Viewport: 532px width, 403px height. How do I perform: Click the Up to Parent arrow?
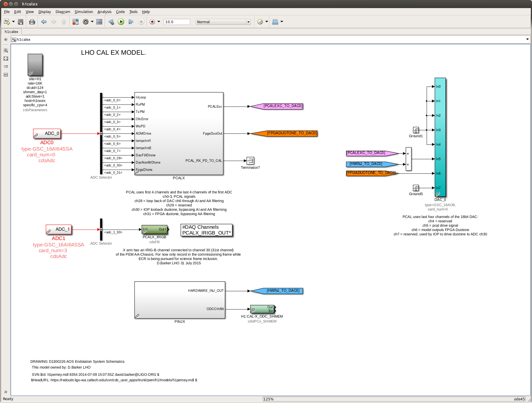tap(64, 22)
